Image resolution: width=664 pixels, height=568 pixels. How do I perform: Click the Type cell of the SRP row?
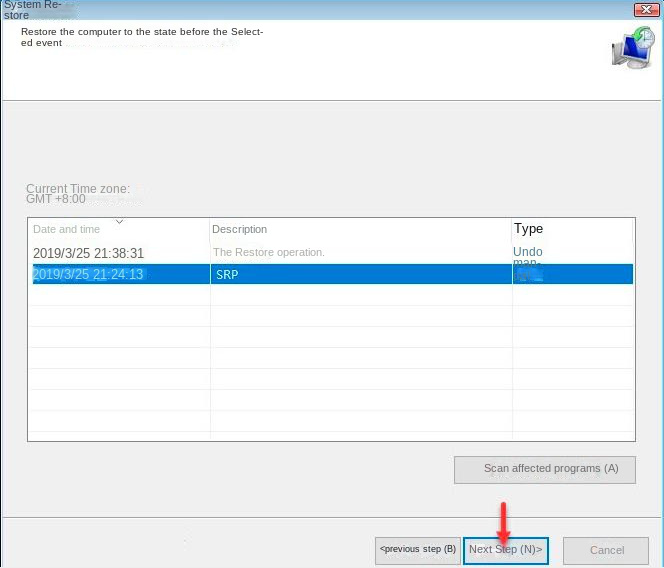point(528,274)
